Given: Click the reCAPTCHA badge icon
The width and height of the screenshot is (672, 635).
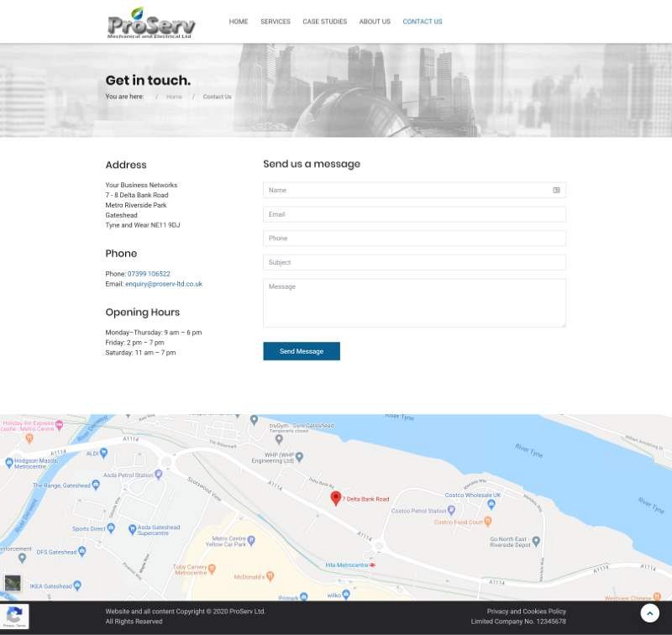Looking at the screenshot, I should [13, 616].
